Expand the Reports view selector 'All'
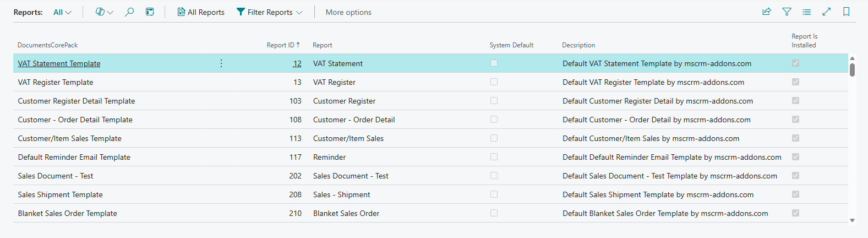The height and width of the screenshot is (238, 868). click(x=62, y=12)
